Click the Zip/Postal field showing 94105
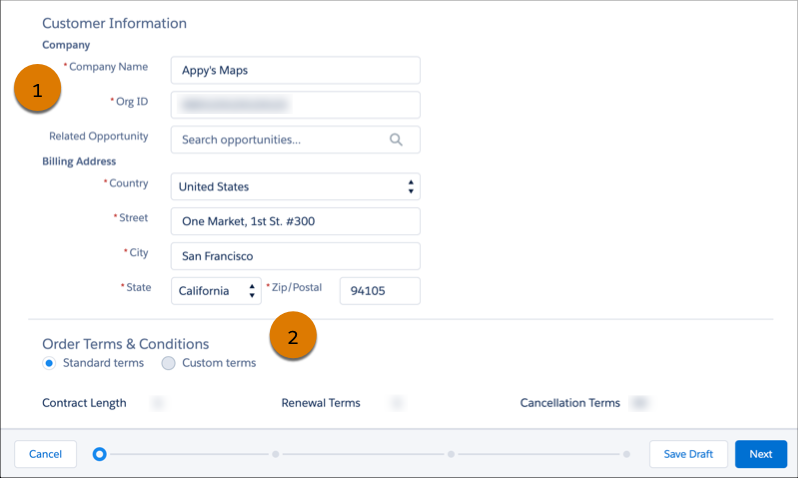This screenshot has height=478, width=798. [380, 291]
